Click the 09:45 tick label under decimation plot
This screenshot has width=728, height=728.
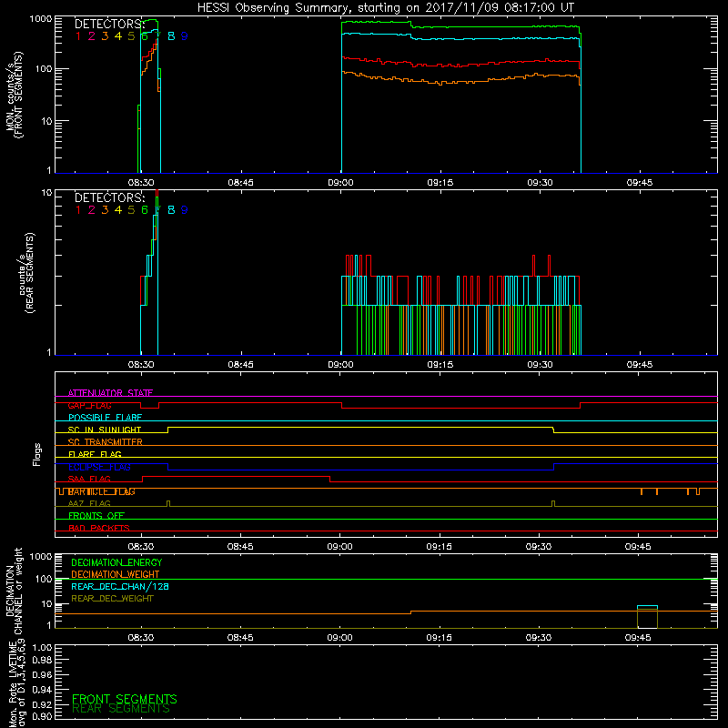[x=638, y=638]
